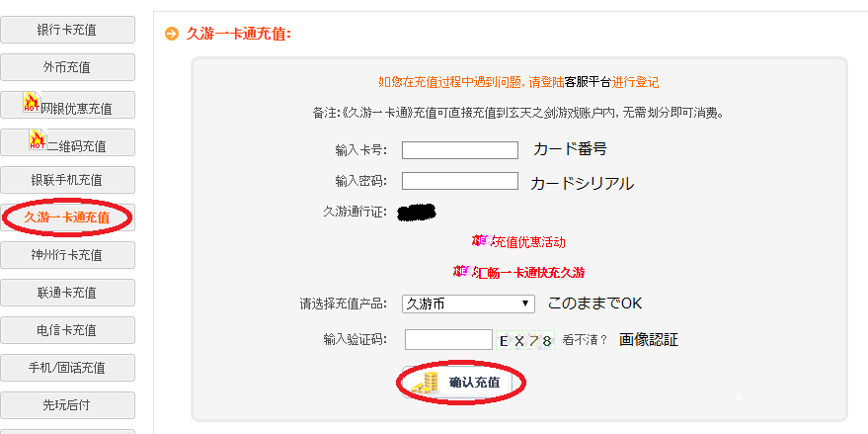The height and width of the screenshot is (434, 868).
Task: Click the orange arrow icon beside 久游一卡通充值 heading
Action: pyautogui.click(x=172, y=34)
